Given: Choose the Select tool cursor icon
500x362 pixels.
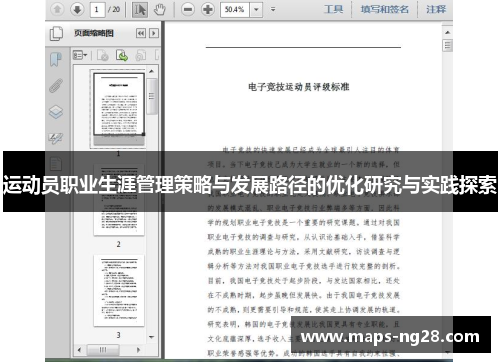Looking at the screenshot, I should [x=140, y=9].
